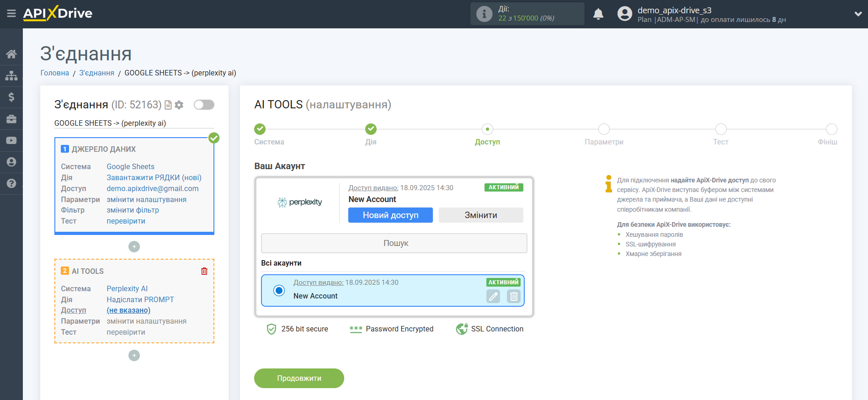
Task: Open connection settings gear icon
Action: pos(179,105)
